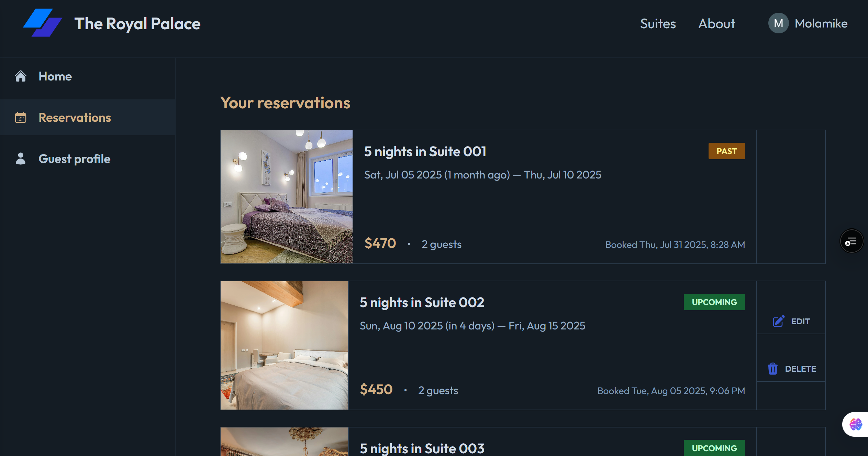Click the Edit pencil icon for Suite 002
The width and height of the screenshot is (868, 456).
779,321
